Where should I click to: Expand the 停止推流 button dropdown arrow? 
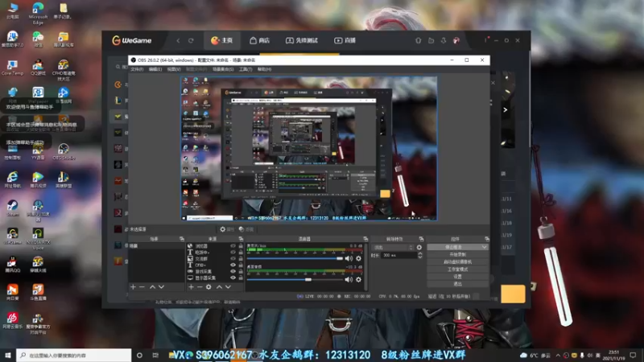click(x=483, y=247)
